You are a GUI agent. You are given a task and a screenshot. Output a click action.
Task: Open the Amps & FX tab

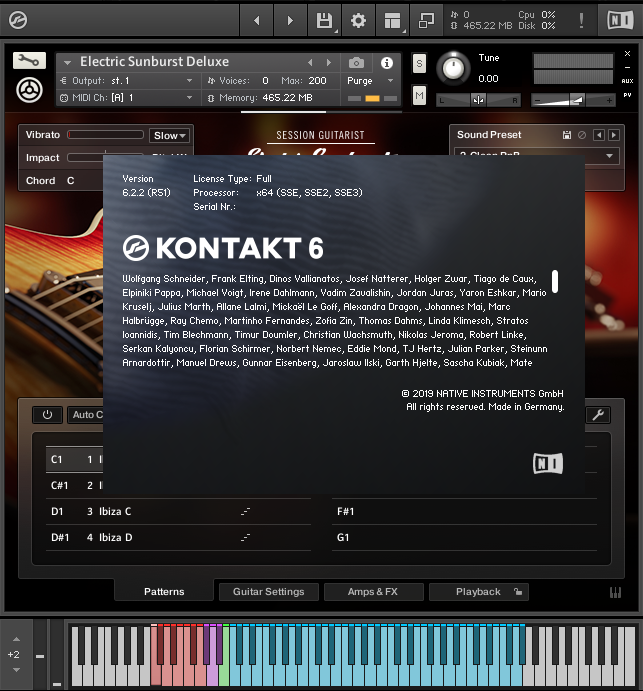click(x=373, y=591)
